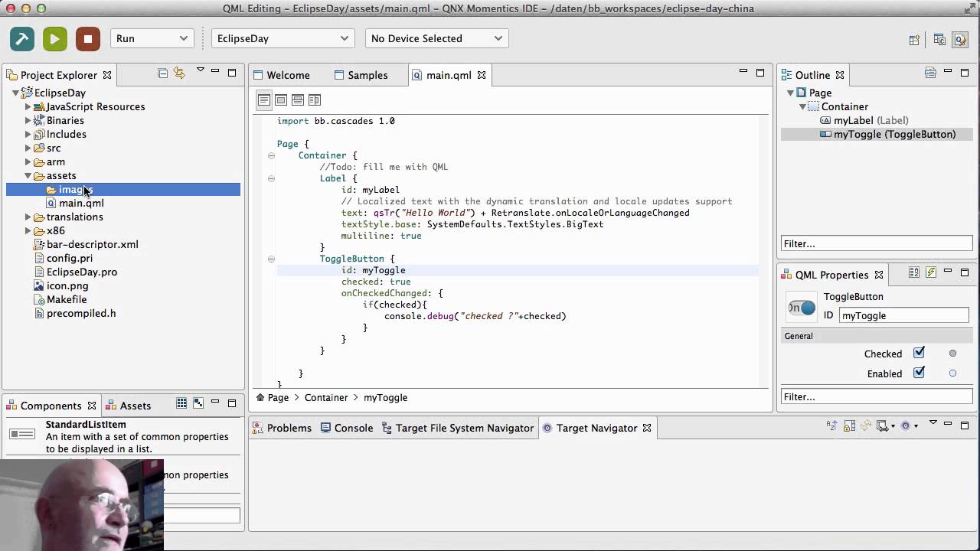This screenshot has width=980, height=551.
Task: Expand the JavaScript Resources node
Action: 28,106
